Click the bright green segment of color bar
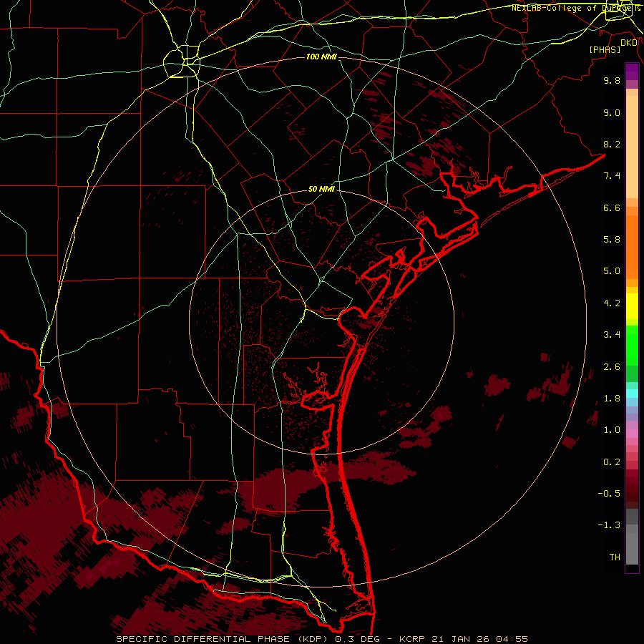The height and width of the screenshot is (644, 644). coord(632,346)
